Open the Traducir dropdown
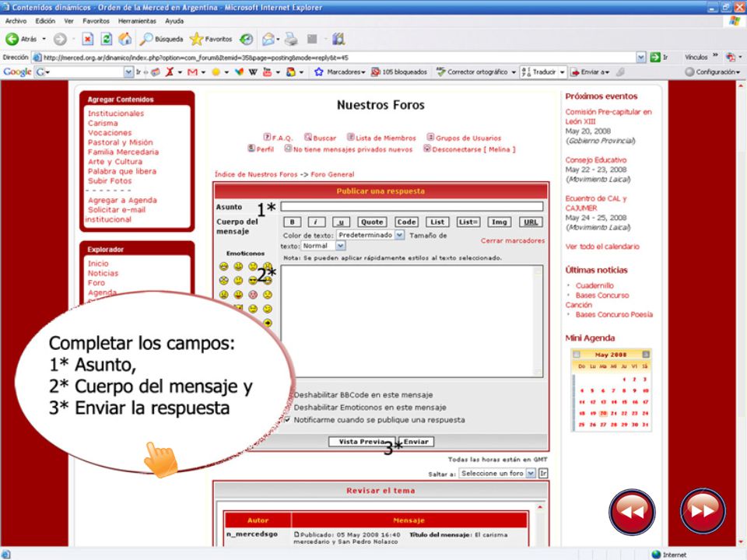This screenshot has width=747, height=560. [x=562, y=72]
